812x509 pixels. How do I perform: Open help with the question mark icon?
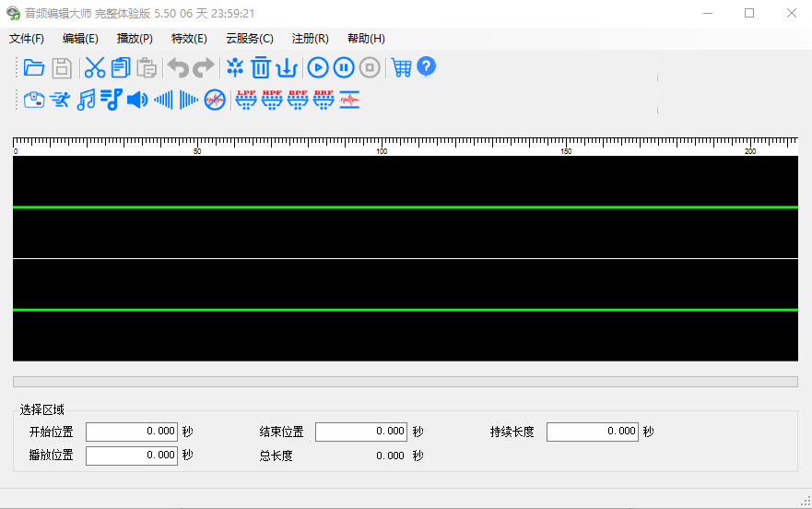426,66
